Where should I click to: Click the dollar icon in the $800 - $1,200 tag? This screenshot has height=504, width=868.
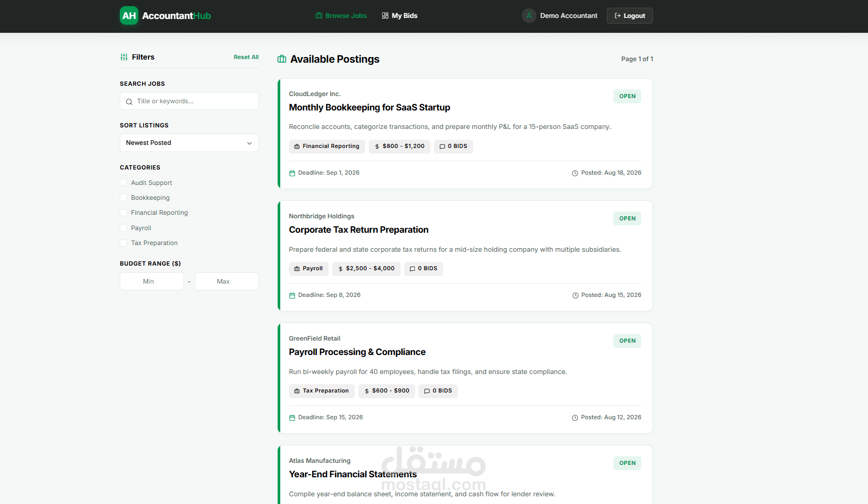click(377, 146)
